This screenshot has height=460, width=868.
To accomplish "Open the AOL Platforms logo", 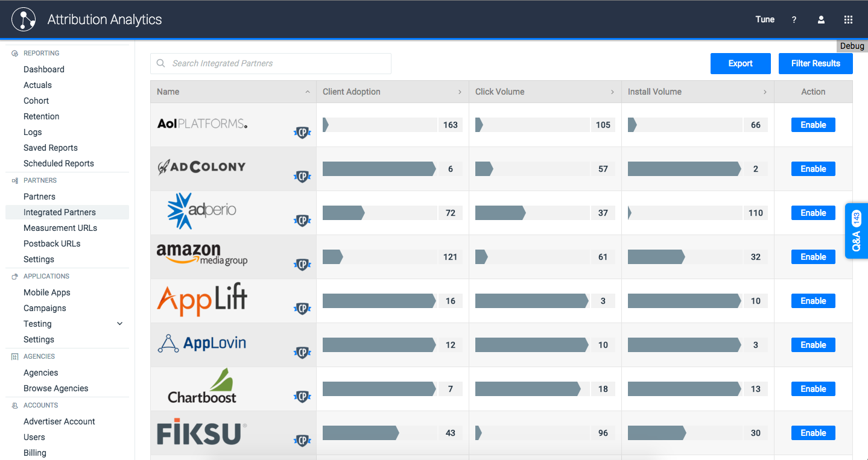I will click(x=202, y=124).
